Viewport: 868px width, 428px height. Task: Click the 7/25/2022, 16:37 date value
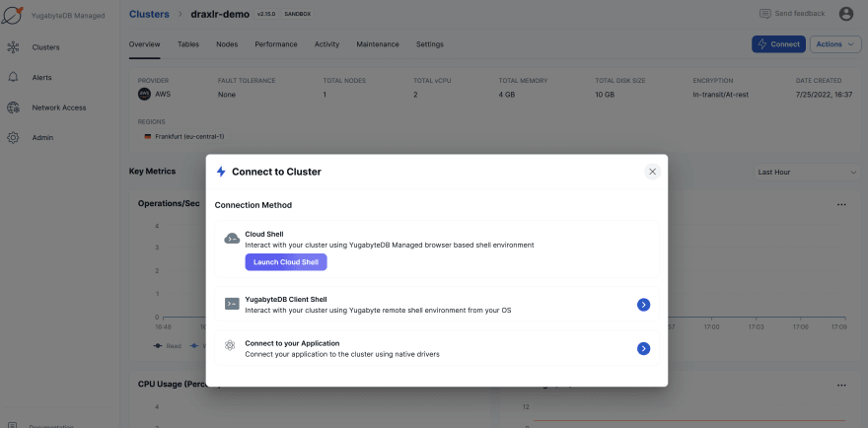[x=824, y=95]
